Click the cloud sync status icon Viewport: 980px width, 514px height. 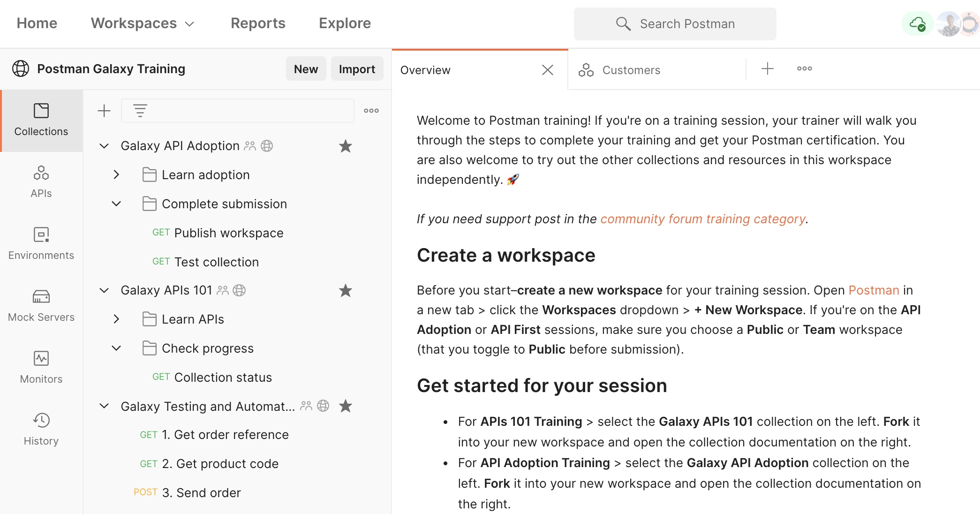pos(917,23)
